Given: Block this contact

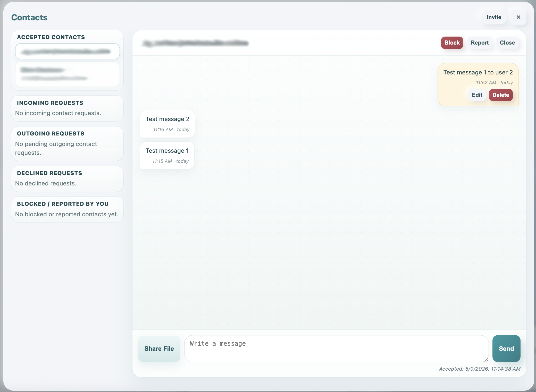Looking at the screenshot, I should pos(452,43).
